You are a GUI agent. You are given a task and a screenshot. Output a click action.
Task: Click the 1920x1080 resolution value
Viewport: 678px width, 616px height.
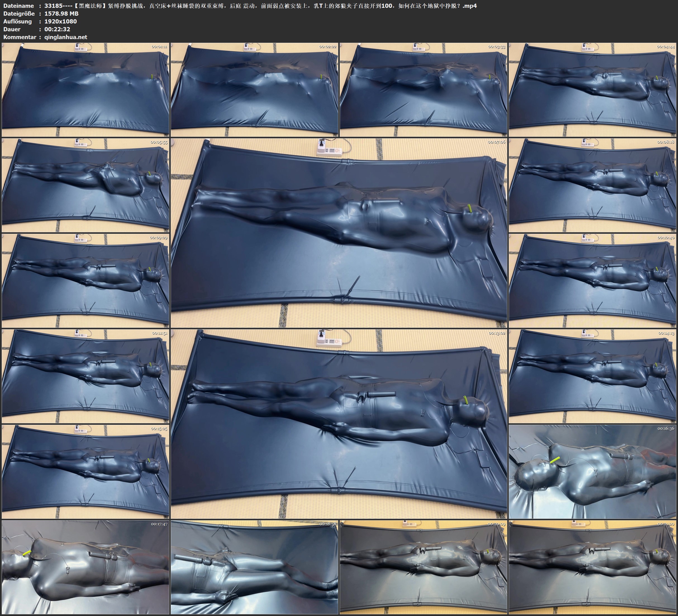(x=61, y=21)
